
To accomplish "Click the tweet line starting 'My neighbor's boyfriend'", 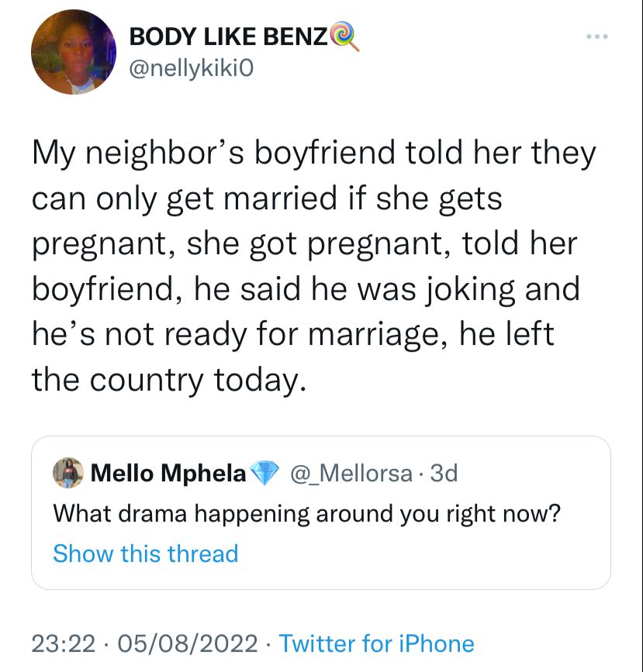I will coord(313,153).
